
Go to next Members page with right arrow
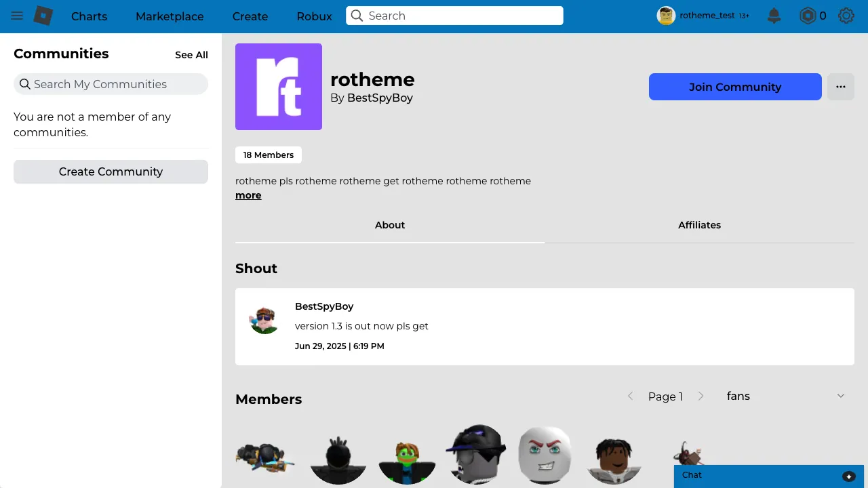tap(701, 396)
